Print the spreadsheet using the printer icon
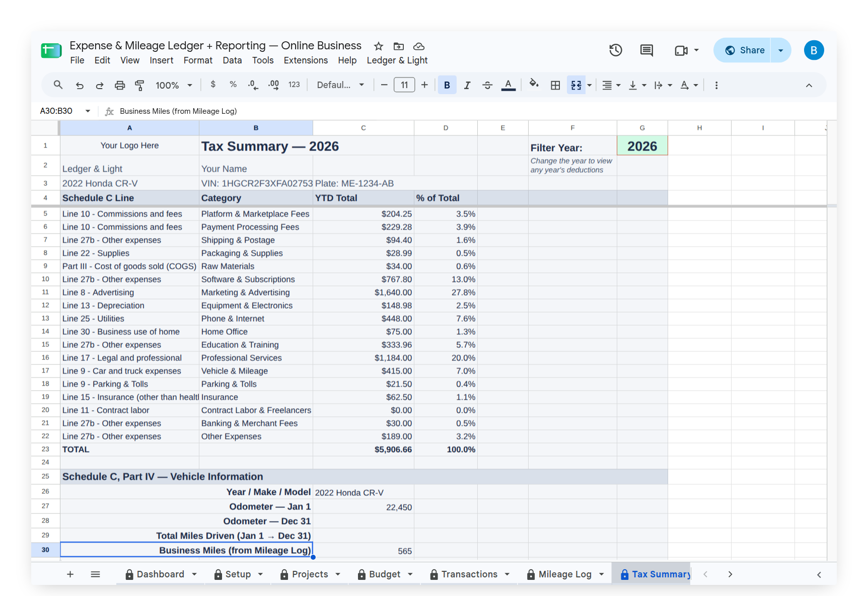868x596 pixels. [120, 85]
